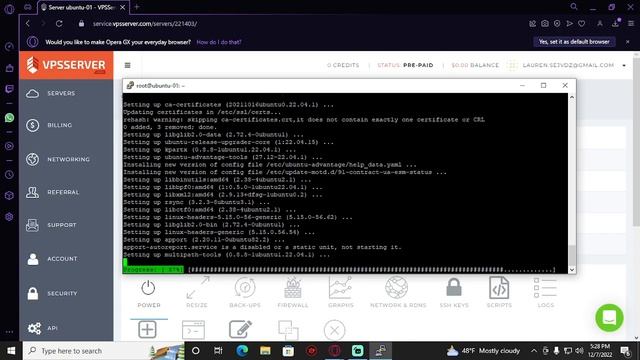This screenshot has width=640, height=360.
Task: Go back with the browser back arrow
Action: [28, 24]
